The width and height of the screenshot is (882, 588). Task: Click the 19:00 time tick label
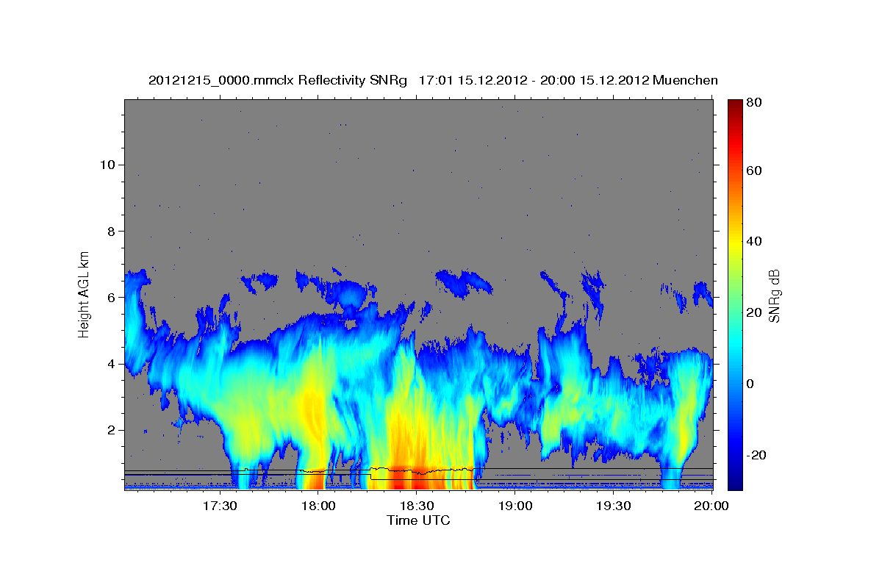tap(515, 506)
